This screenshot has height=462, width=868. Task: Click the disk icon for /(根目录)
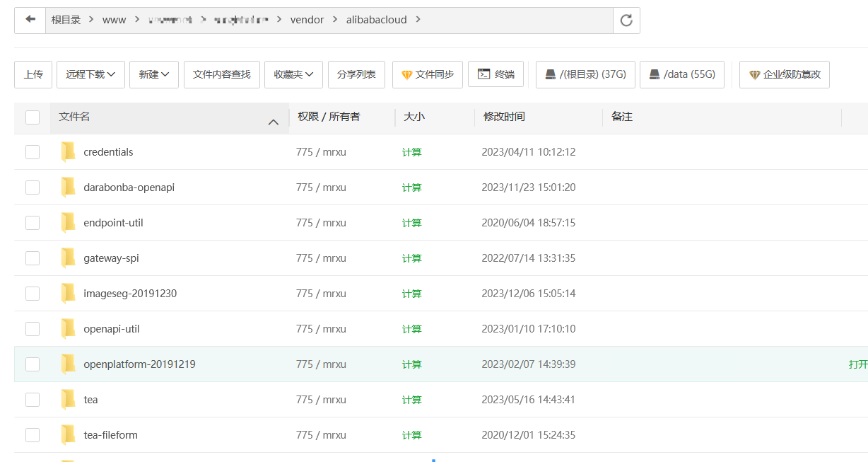550,74
